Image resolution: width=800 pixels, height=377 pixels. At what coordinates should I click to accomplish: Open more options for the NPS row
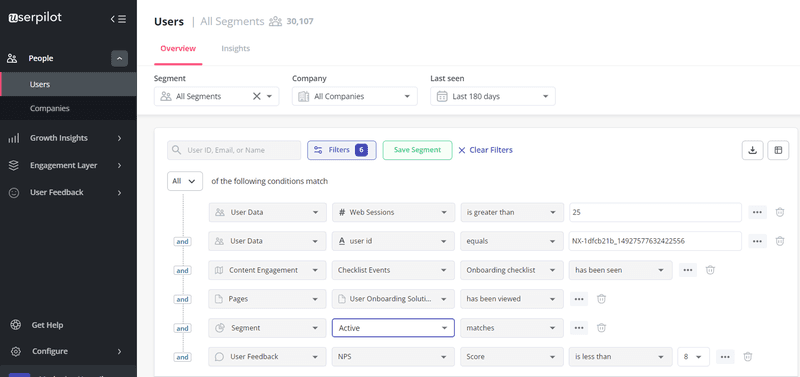(725, 357)
